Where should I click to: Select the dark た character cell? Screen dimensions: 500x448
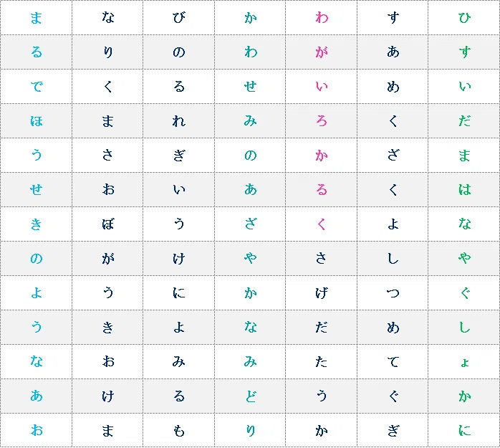pos(322,361)
